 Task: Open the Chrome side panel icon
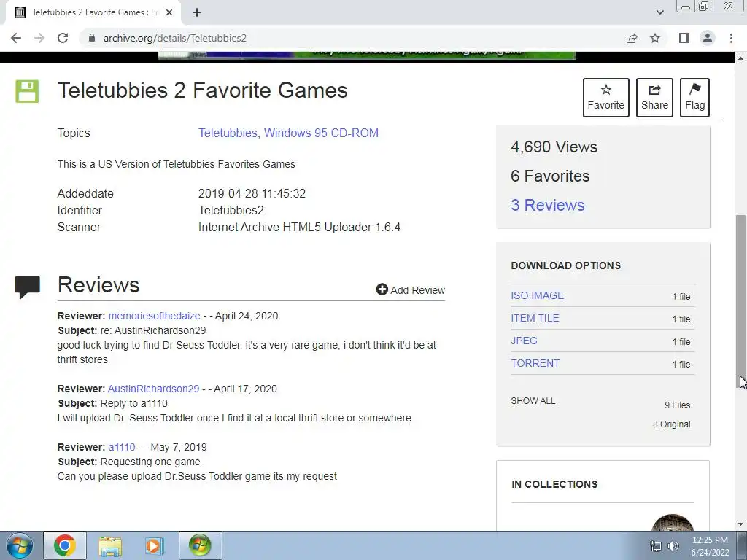[684, 38]
